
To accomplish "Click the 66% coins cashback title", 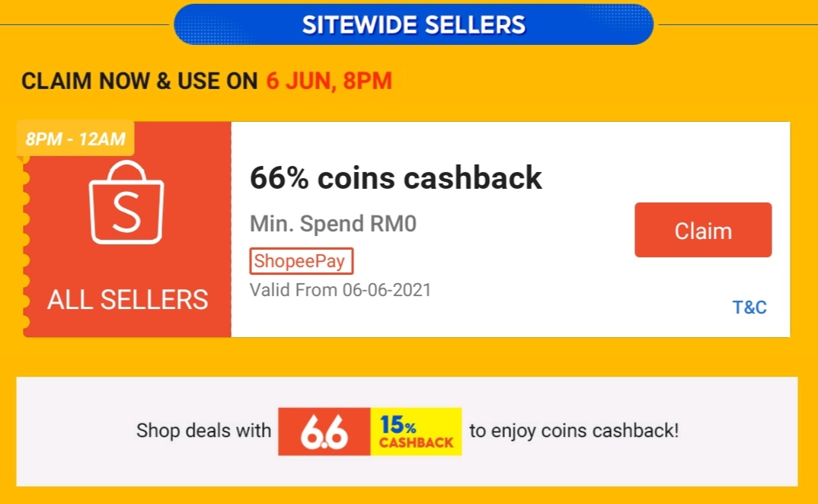I will 396,178.
